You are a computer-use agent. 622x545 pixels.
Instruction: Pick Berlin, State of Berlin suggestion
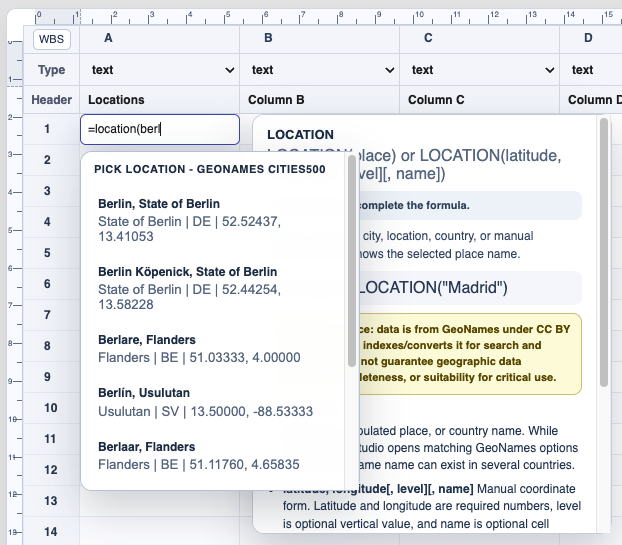[x=213, y=220]
